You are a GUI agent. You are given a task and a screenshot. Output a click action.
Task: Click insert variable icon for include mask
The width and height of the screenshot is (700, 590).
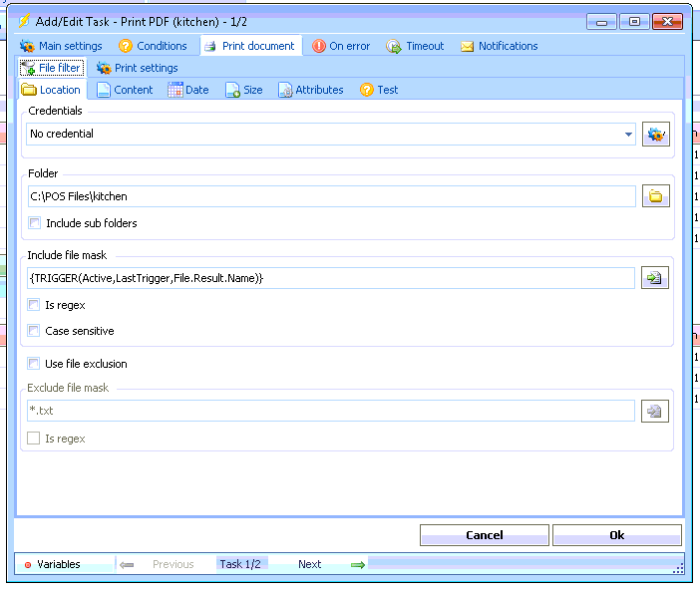tap(655, 278)
